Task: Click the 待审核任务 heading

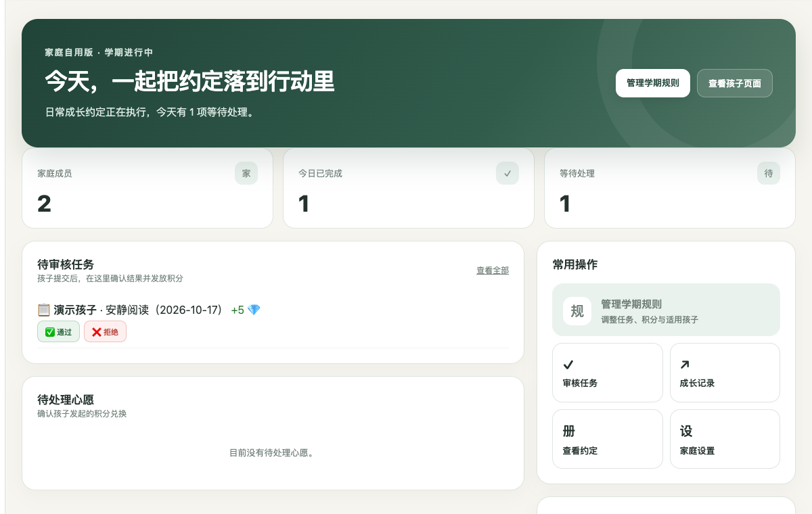Action: [66, 264]
